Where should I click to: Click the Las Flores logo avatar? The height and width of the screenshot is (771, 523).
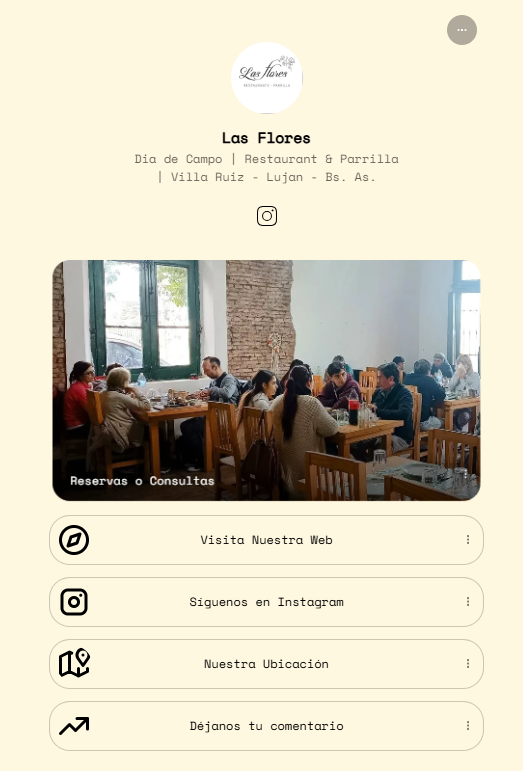[x=266, y=78]
